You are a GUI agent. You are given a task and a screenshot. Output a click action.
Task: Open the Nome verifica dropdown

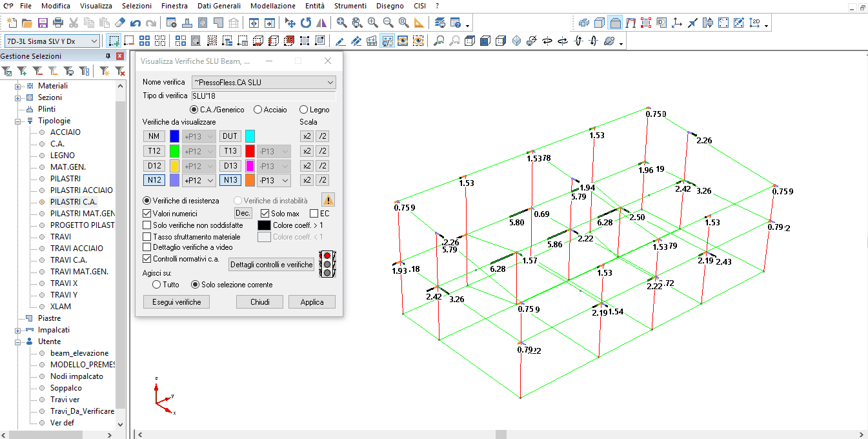[x=330, y=83]
